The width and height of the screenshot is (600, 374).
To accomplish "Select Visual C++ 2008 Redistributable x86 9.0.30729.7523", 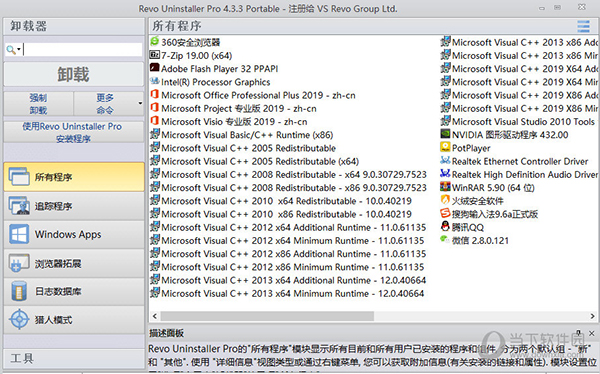I will tap(289, 188).
